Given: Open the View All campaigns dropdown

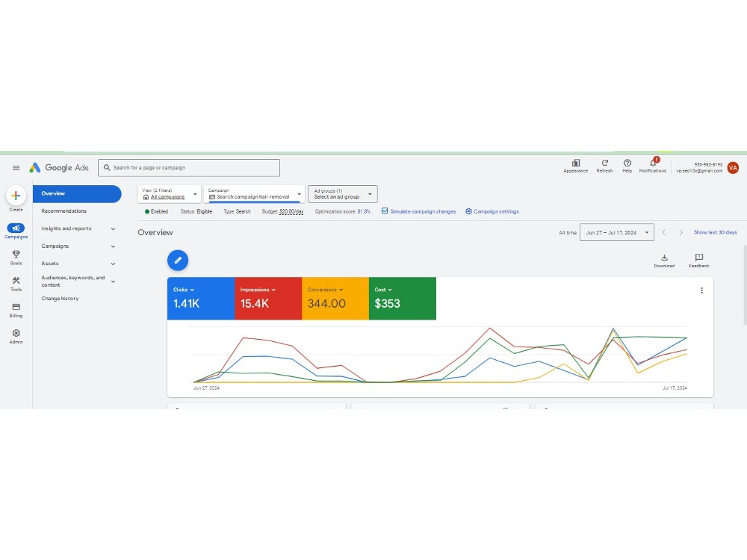Looking at the screenshot, I should coord(169,194).
